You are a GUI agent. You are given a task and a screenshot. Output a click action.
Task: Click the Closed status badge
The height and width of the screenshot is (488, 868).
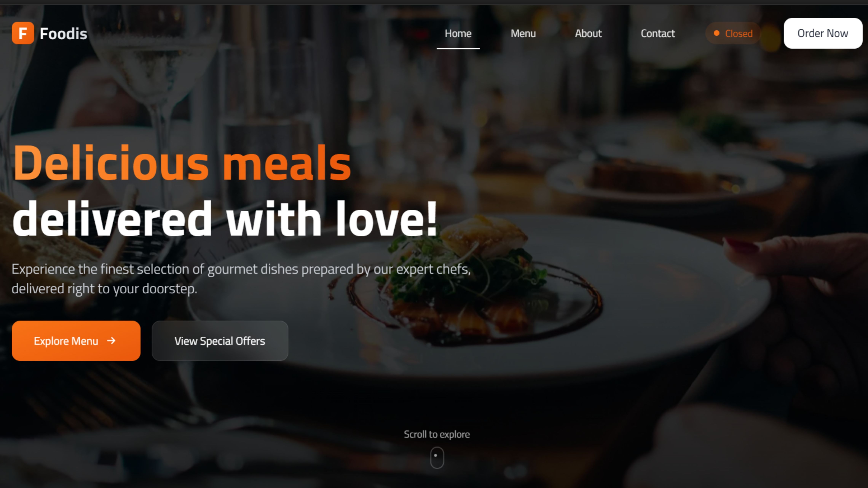tap(733, 33)
